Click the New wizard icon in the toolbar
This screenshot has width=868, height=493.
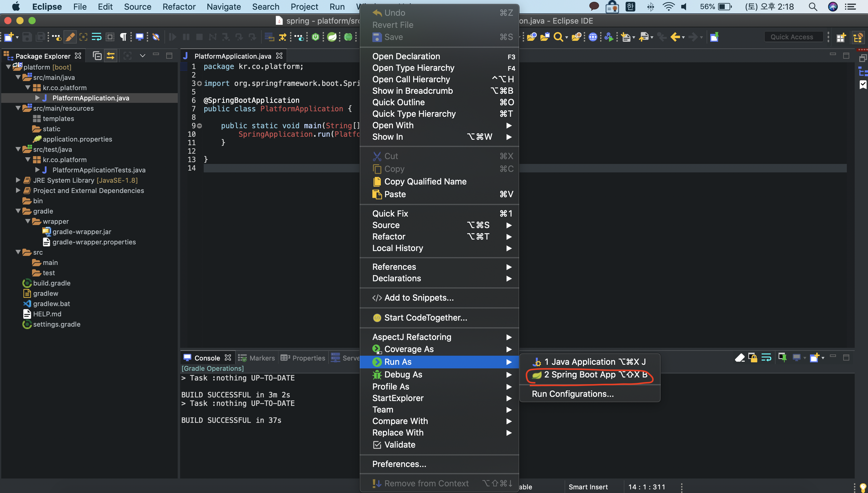(x=9, y=37)
